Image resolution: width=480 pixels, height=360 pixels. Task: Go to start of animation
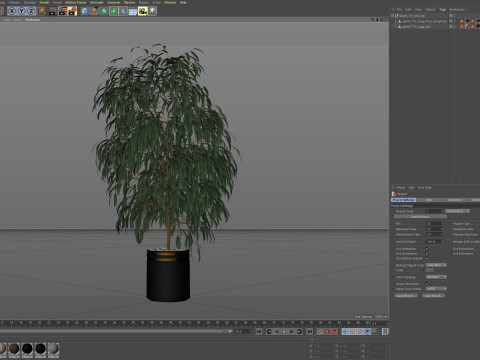[x=259, y=331]
